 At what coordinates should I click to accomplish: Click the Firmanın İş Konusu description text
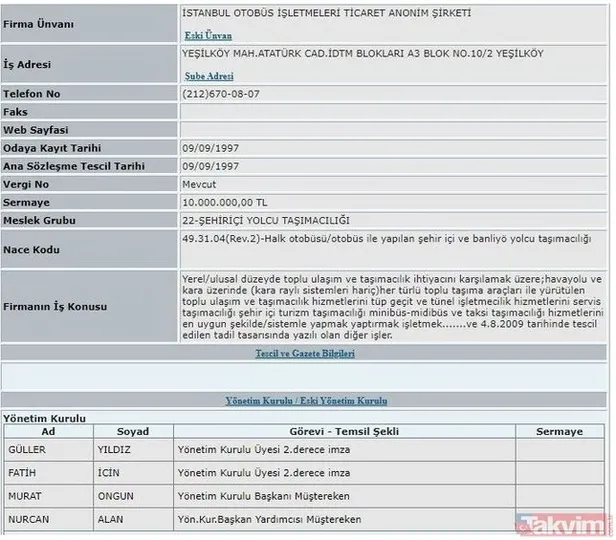(x=392, y=306)
